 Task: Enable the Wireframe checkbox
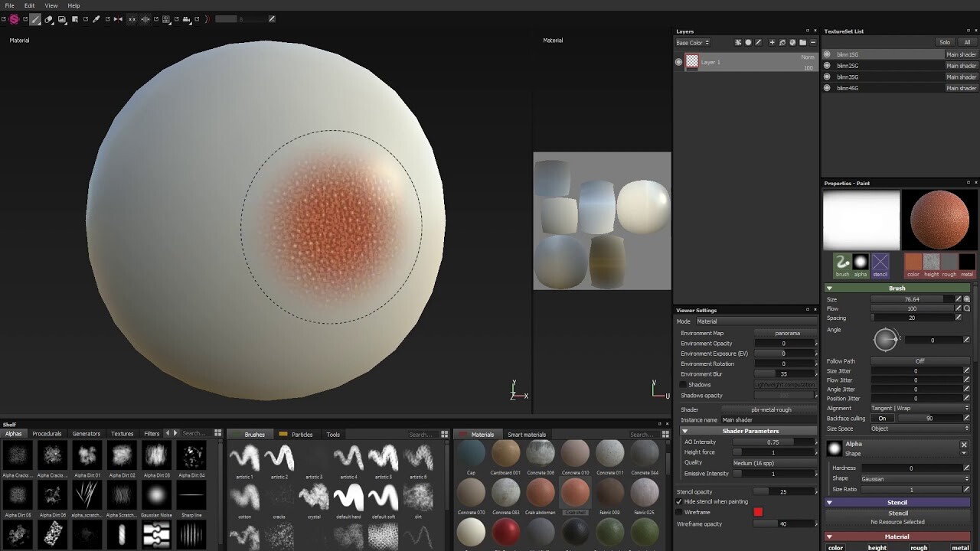680,512
